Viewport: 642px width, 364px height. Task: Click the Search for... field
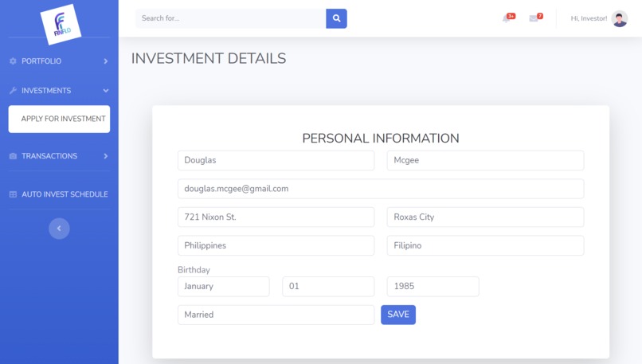pos(230,18)
